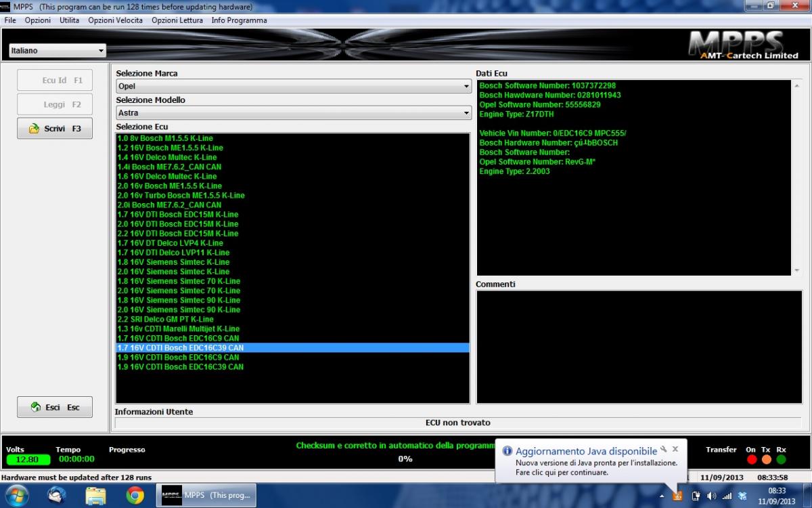Click the MPPS taskbar window button
The height and width of the screenshot is (508, 812).
(206, 496)
